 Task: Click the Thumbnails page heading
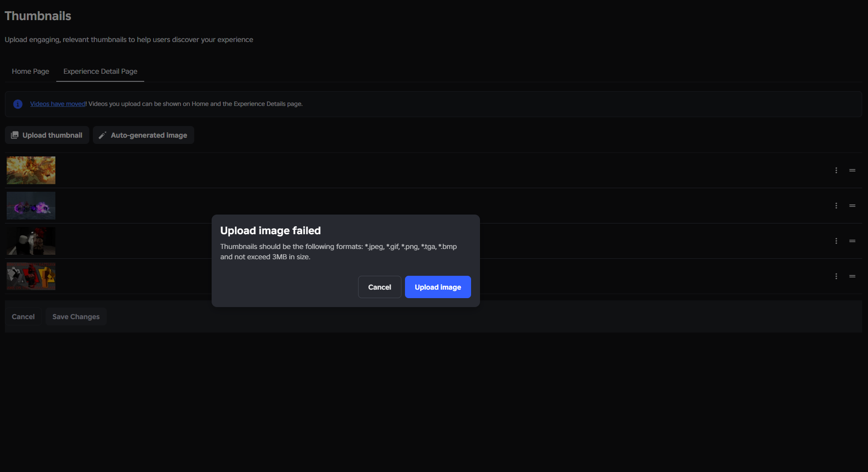tap(38, 16)
